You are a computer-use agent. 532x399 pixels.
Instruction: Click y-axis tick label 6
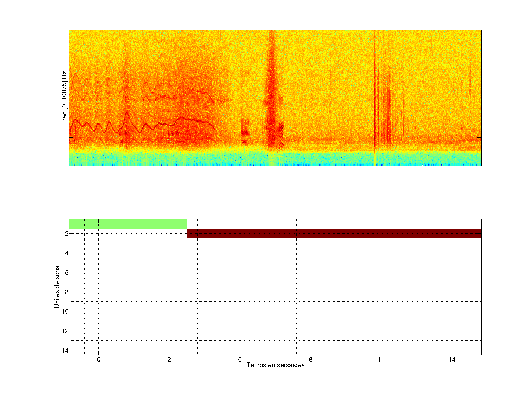pos(67,272)
